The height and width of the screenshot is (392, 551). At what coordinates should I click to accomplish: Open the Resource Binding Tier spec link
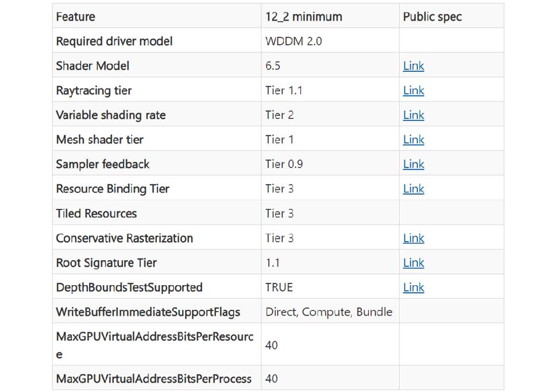tap(413, 189)
